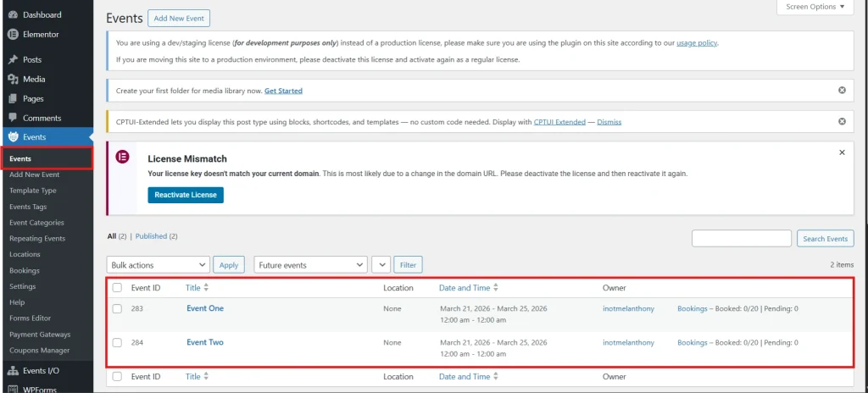Viewport: 868px width, 393px height.
Task: Click the Reactivate License button
Action: 186,195
